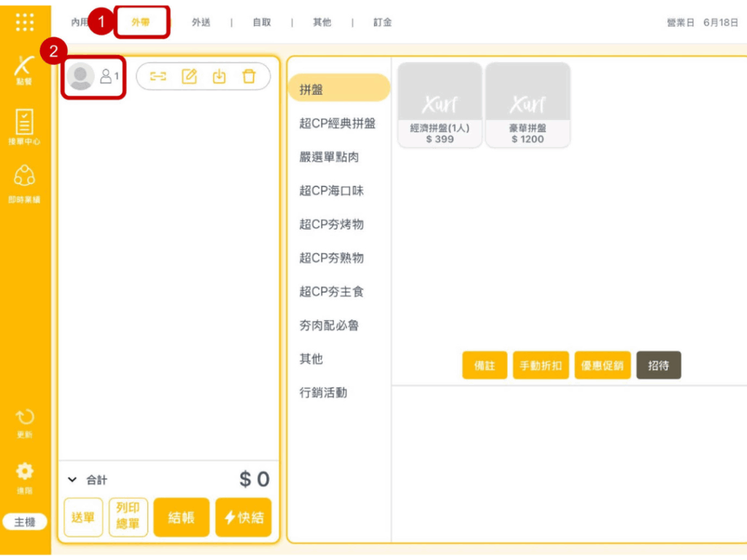Switch to the 外送 delivery tab
747x560 pixels.
[201, 23]
